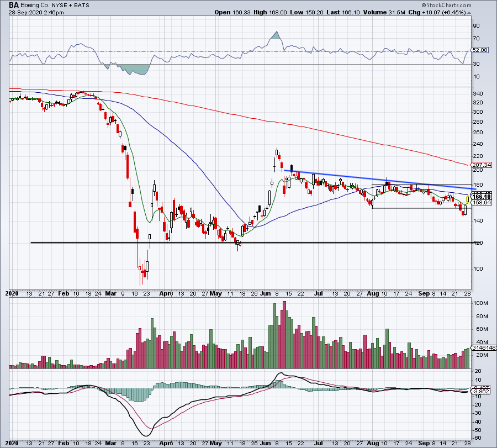Image resolution: width=497 pixels, height=448 pixels.
Task: Click the Volume 31.5M header value
Action: coord(384,12)
